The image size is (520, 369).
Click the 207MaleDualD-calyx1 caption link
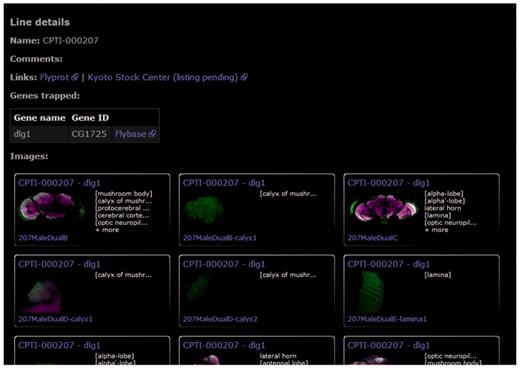55,319
